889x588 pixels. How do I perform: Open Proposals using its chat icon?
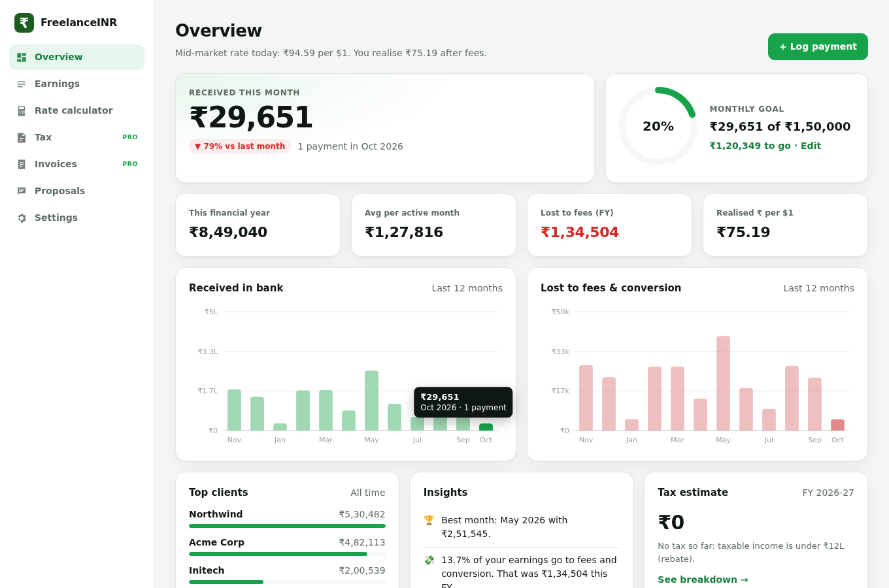pos(22,191)
